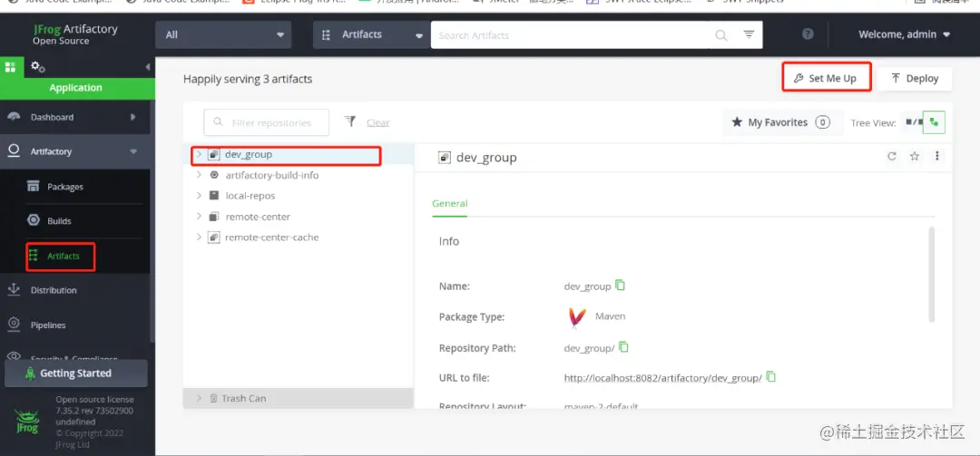Expand the dev_group repository node

[x=199, y=154]
